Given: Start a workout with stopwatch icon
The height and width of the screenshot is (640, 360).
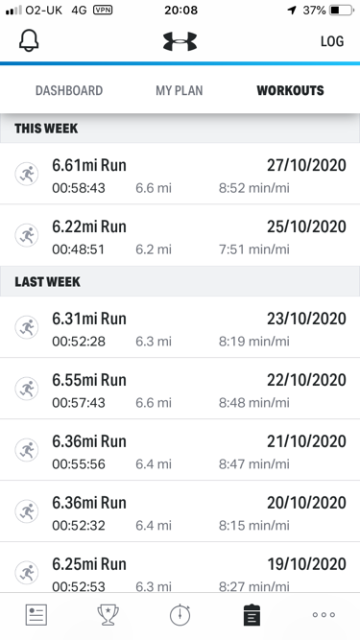Looking at the screenshot, I should click(x=180, y=615).
